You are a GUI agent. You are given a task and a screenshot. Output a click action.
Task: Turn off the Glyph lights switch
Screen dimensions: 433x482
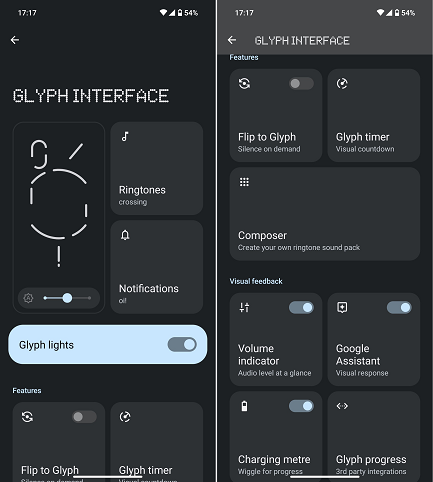(182, 345)
